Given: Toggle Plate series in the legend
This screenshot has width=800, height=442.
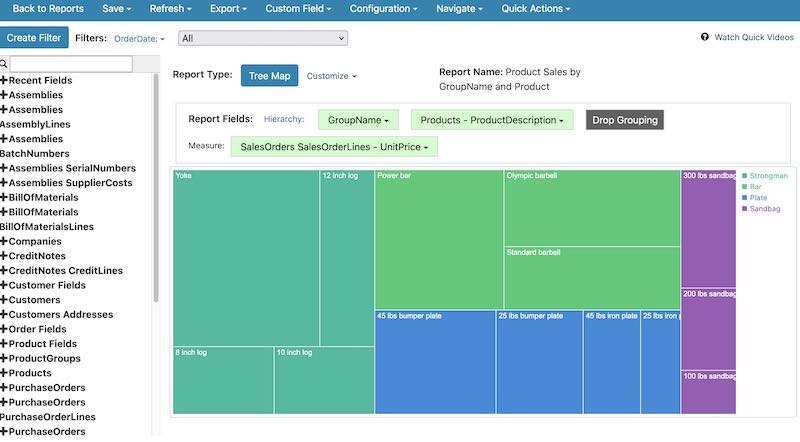Looking at the screenshot, I should coord(759,198).
